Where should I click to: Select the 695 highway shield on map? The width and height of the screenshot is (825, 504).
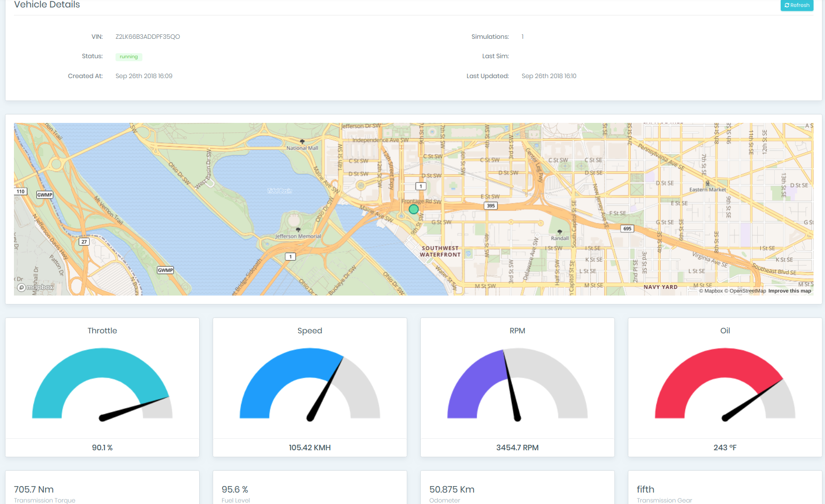[x=627, y=228]
